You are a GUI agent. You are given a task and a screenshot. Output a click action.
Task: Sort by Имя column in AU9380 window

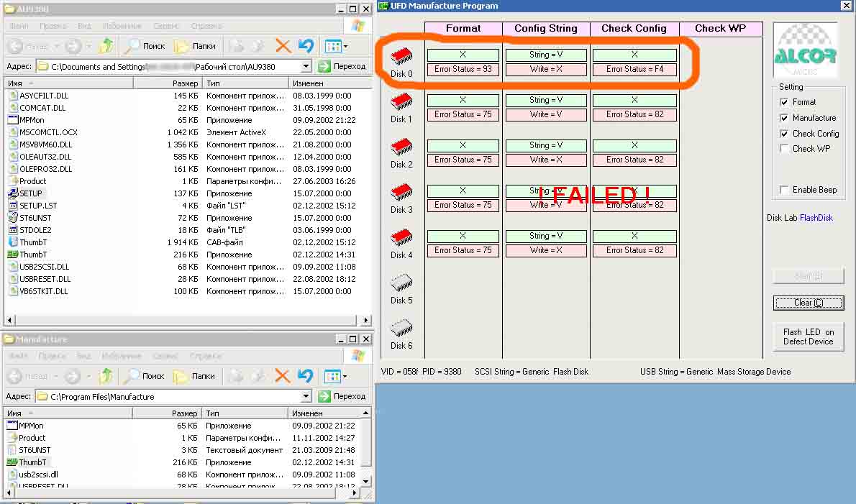[69, 83]
